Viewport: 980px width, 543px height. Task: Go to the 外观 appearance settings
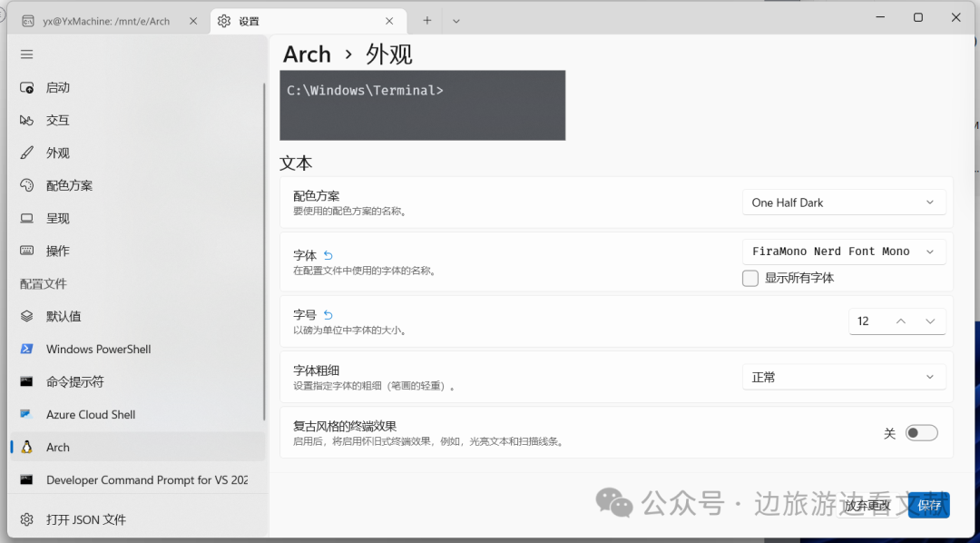[138, 153]
